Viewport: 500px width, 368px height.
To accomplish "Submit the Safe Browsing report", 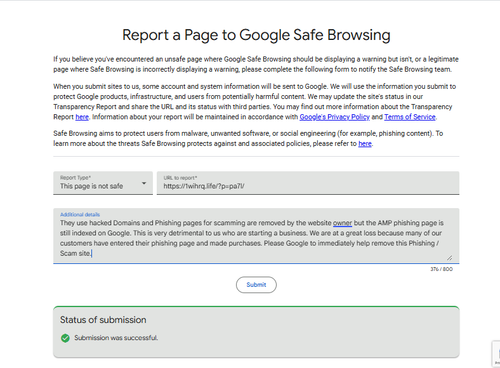I will point(256,285).
